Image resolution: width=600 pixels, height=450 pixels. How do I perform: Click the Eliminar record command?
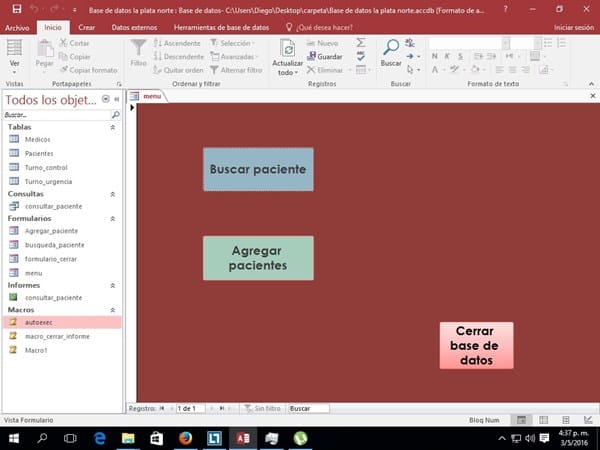tap(325, 70)
